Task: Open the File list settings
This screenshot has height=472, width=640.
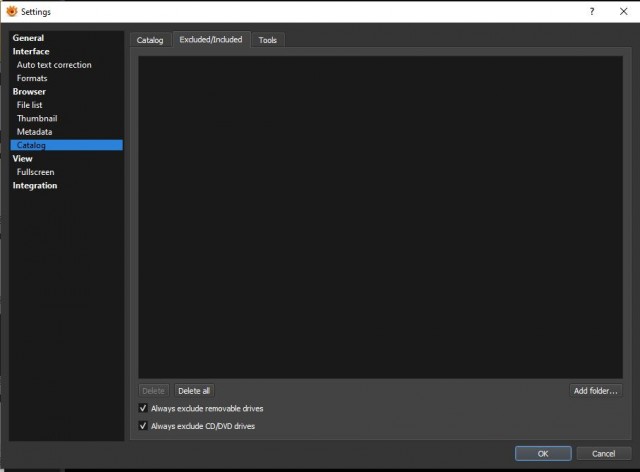Action: (x=29, y=105)
